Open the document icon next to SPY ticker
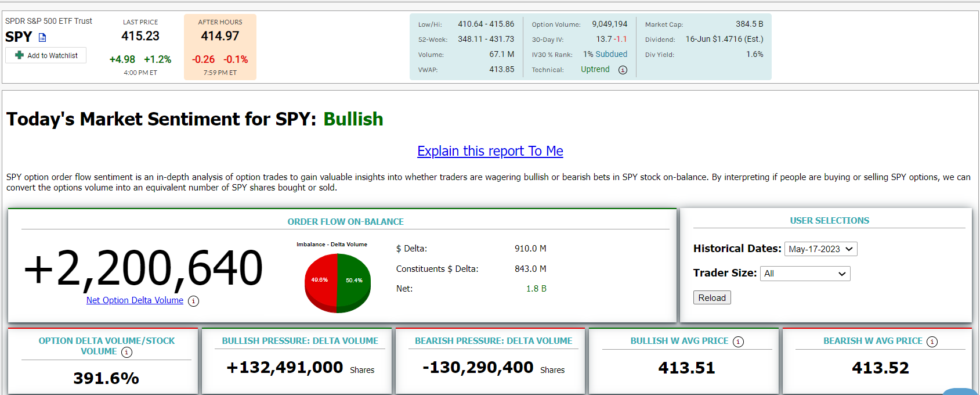Viewport: 980px width, 395px height. pos(42,37)
